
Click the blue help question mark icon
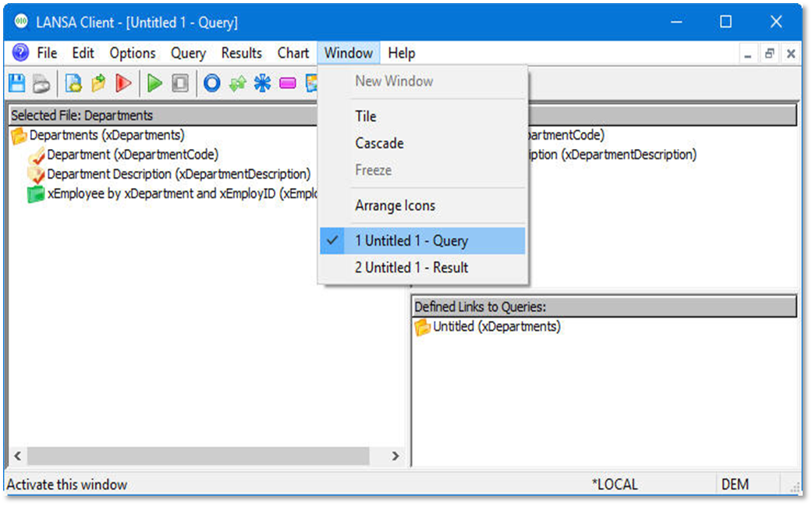[21, 53]
